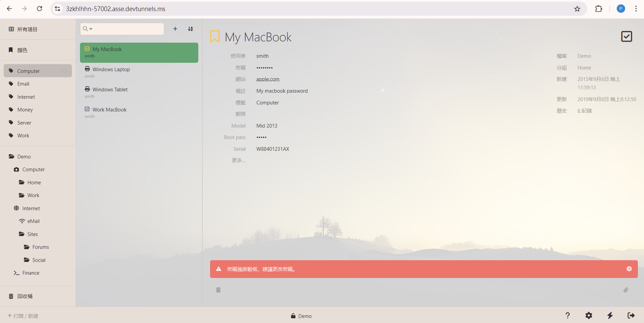Open the 顏色 section in the sidebar
This screenshot has width=644, height=323.
[x=23, y=50]
